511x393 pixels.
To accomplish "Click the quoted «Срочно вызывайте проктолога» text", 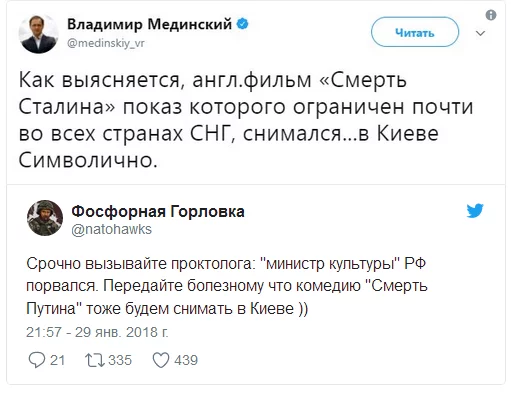I will 227,286.
